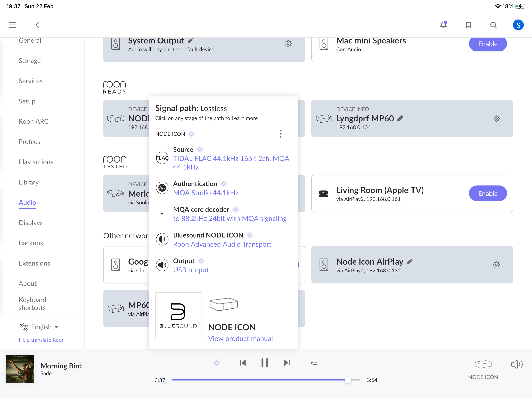Pause the playing track
This screenshot has width=532, height=399.
(x=265, y=363)
